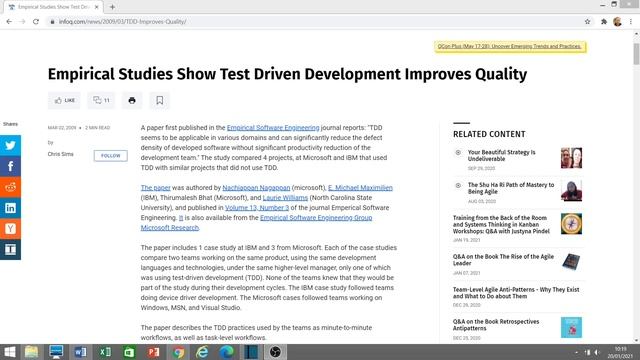Viewport: 640px width, 360px height.
Task: Click the page vertical scrollbar thumb
Action: tap(636, 53)
